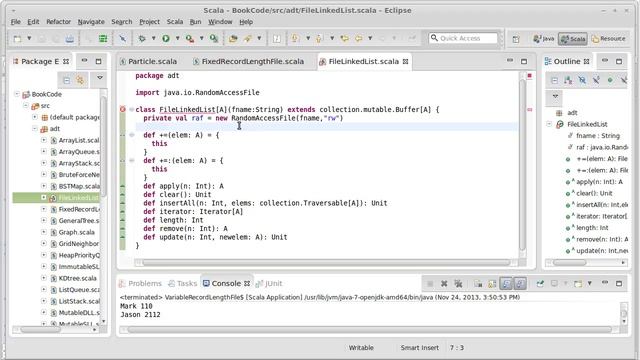Click into the Quick Access field
Viewport: 640px width, 360px height.
point(463,38)
